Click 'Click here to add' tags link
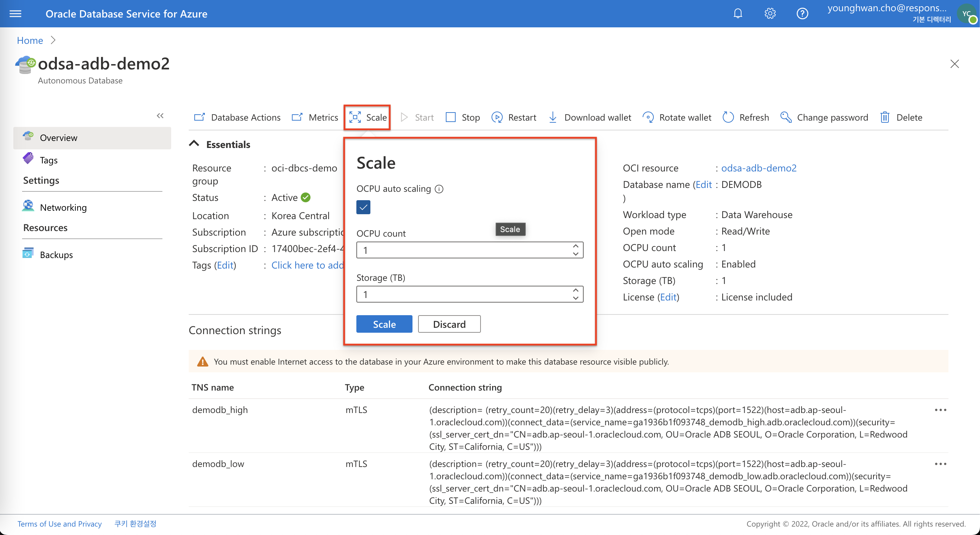 tap(308, 265)
